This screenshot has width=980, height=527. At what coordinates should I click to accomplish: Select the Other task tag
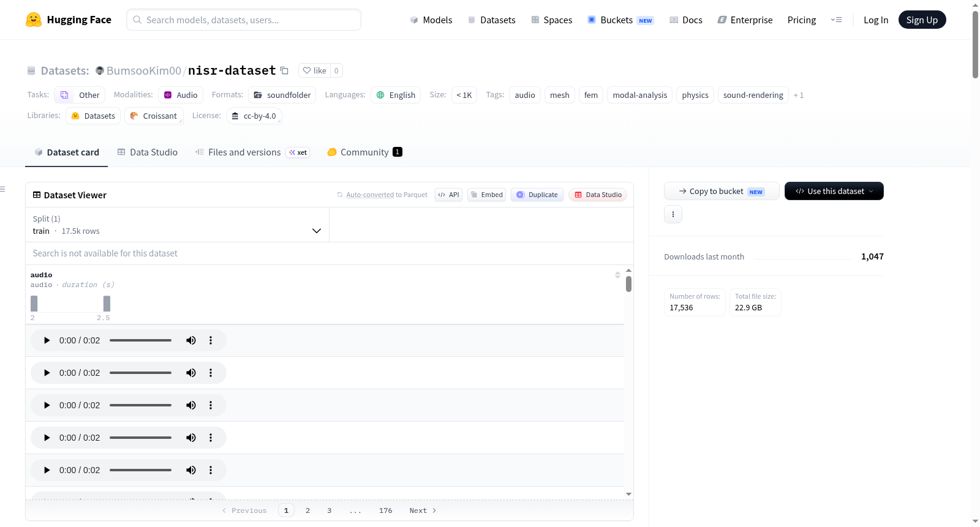click(x=80, y=95)
